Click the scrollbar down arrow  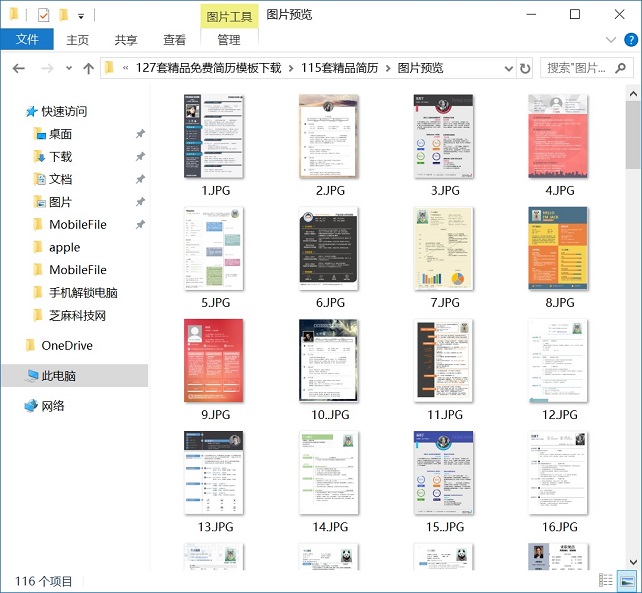coord(633,562)
